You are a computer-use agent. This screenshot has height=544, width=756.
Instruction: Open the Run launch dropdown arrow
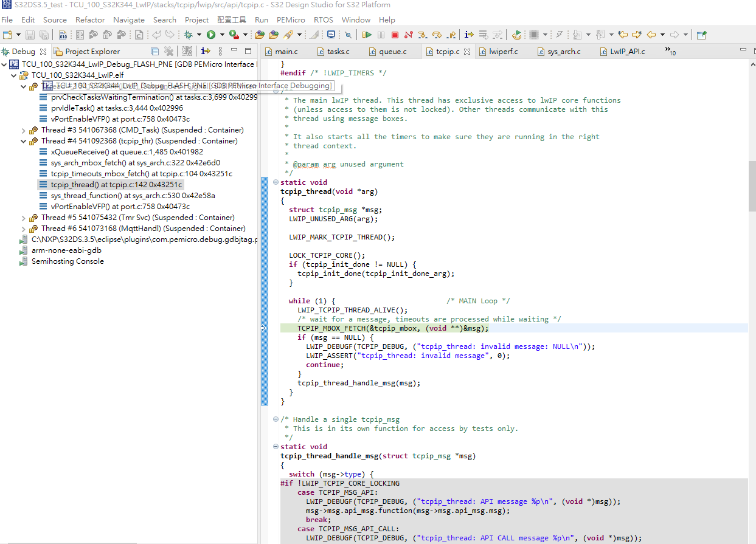click(x=221, y=35)
